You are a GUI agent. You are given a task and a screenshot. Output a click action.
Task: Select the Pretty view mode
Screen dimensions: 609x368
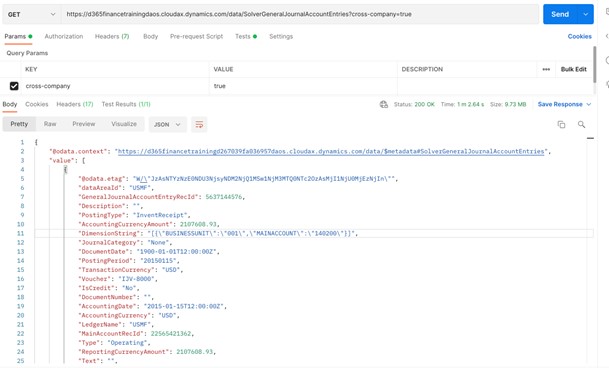click(19, 124)
